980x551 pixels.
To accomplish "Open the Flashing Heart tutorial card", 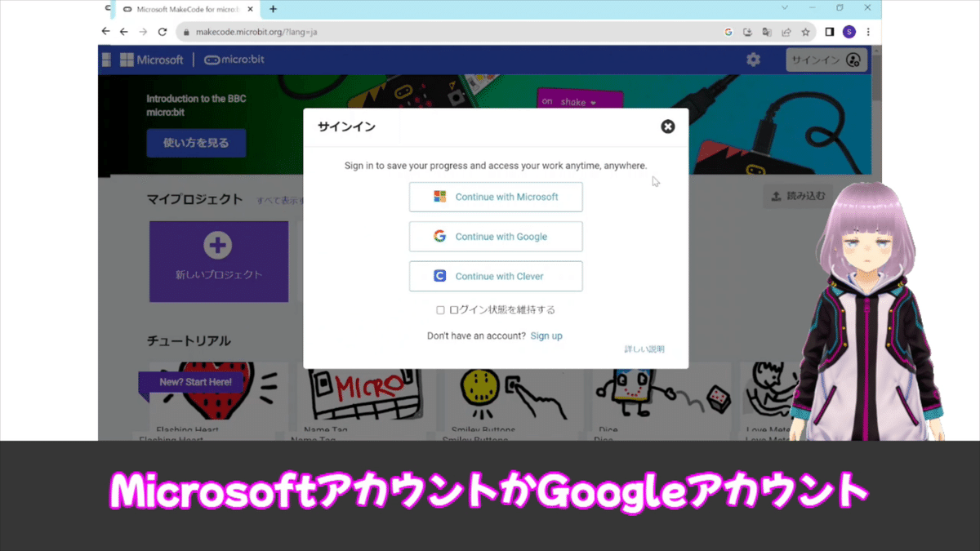I will pos(219,398).
